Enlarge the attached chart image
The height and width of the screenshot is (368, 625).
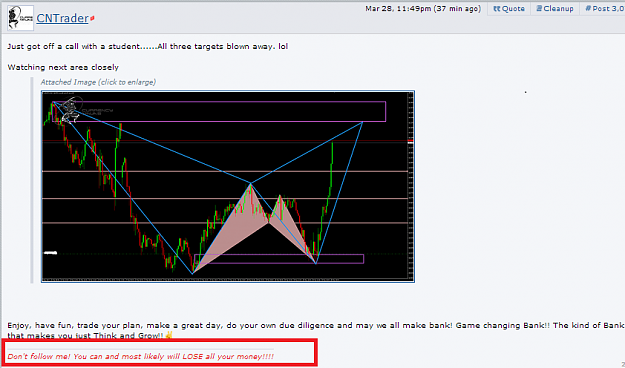228,187
